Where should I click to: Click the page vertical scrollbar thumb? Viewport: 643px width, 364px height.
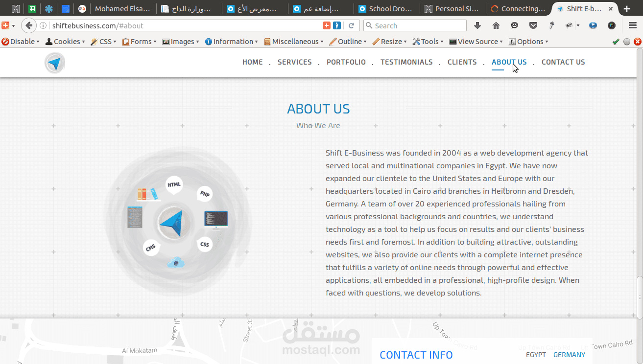639,298
